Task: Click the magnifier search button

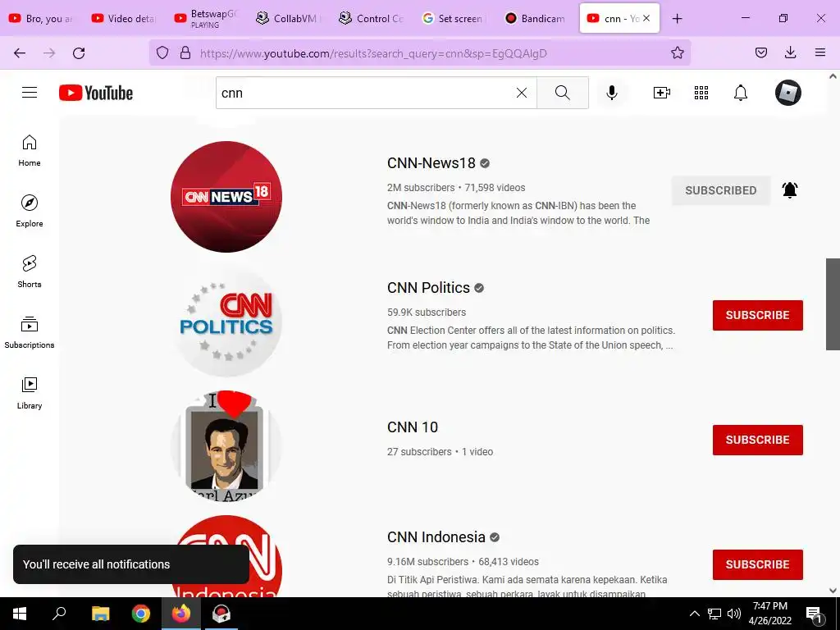Action: tap(563, 93)
